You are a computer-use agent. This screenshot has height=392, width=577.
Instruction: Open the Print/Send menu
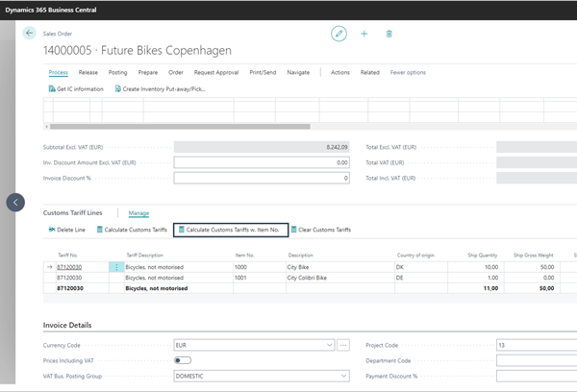[x=263, y=72]
